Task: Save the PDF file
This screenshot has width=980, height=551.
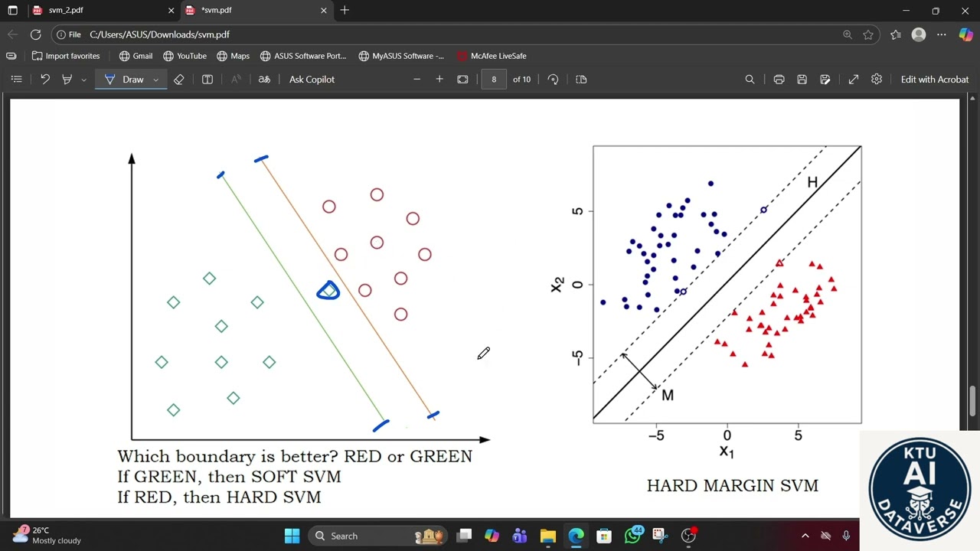Action: click(802, 80)
